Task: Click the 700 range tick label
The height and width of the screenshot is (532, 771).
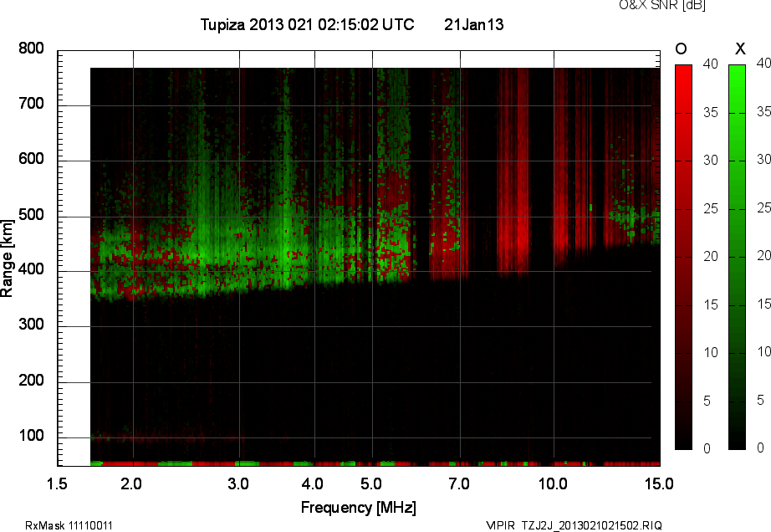Action: click(31, 103)
